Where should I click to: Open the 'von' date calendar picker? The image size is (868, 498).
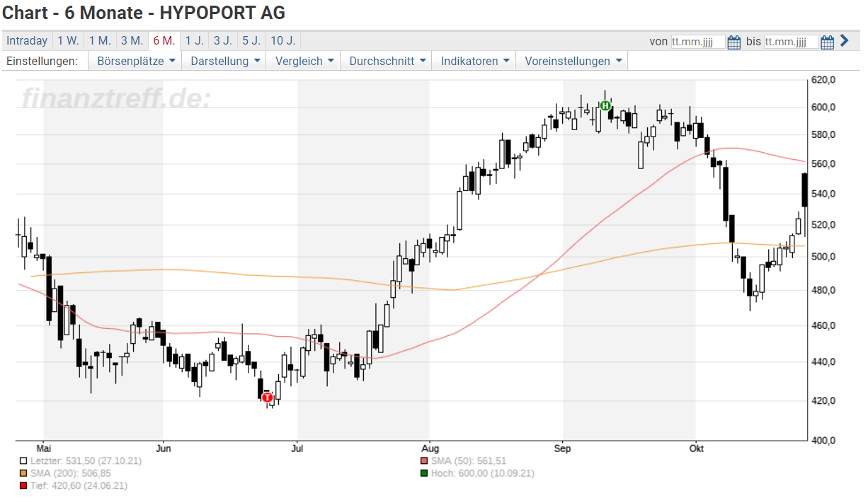tap(734, 42)
